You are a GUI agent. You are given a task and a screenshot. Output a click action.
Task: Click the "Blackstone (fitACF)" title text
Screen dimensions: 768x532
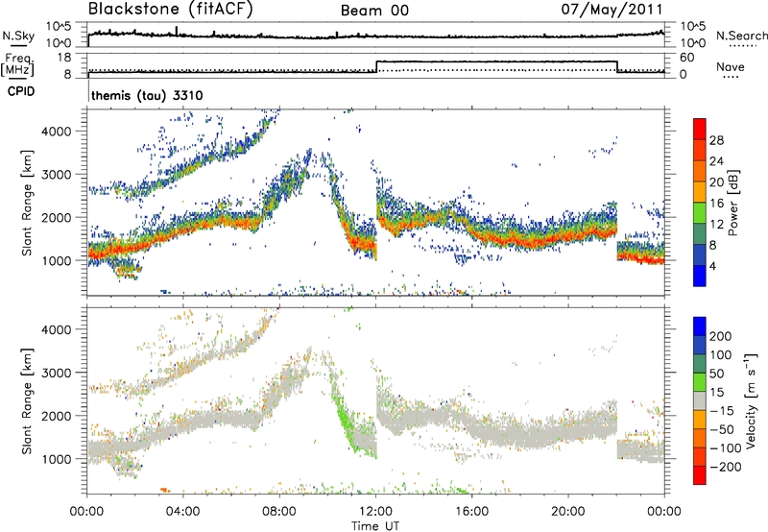point(170,10)
